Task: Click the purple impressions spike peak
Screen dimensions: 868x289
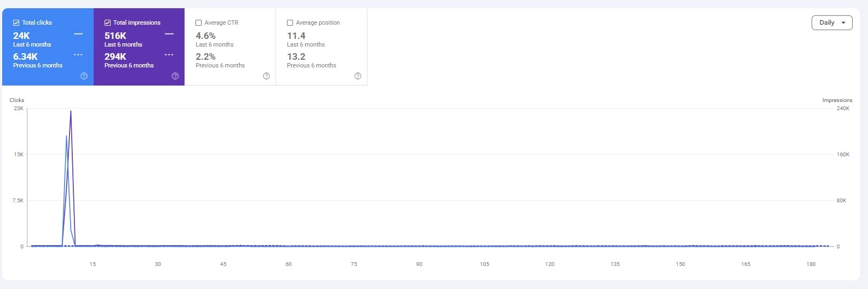Action: 71,111
